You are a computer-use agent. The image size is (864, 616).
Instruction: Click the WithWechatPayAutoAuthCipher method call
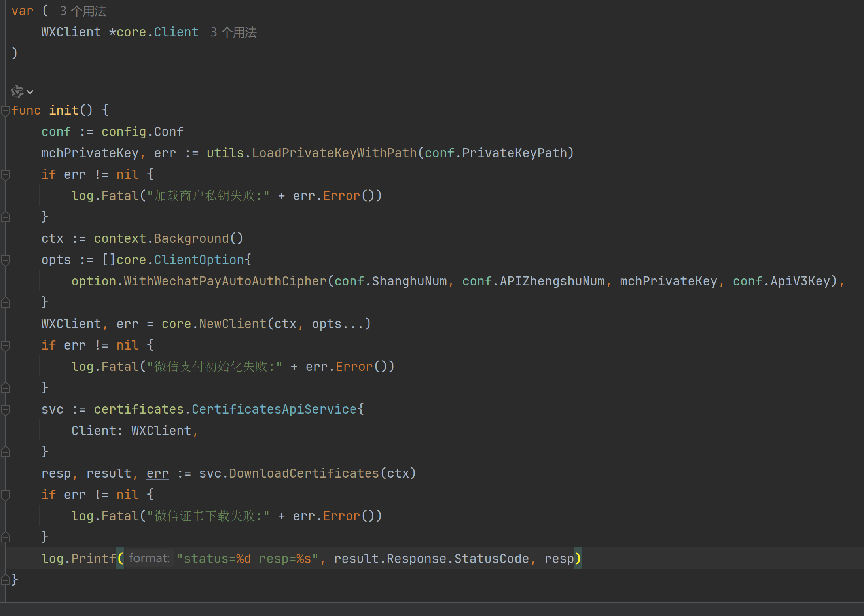225,281
